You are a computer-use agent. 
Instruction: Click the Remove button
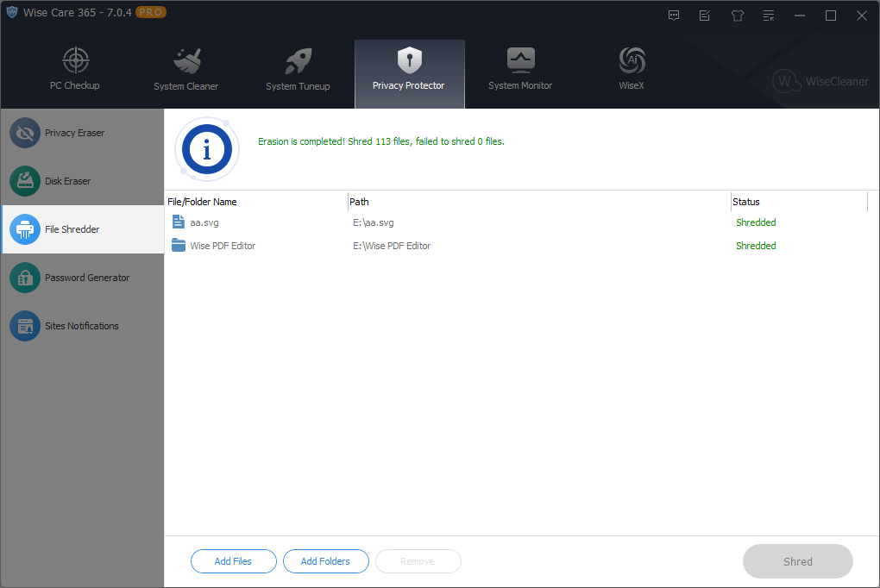pyautogui.click(x=418, y=561)
